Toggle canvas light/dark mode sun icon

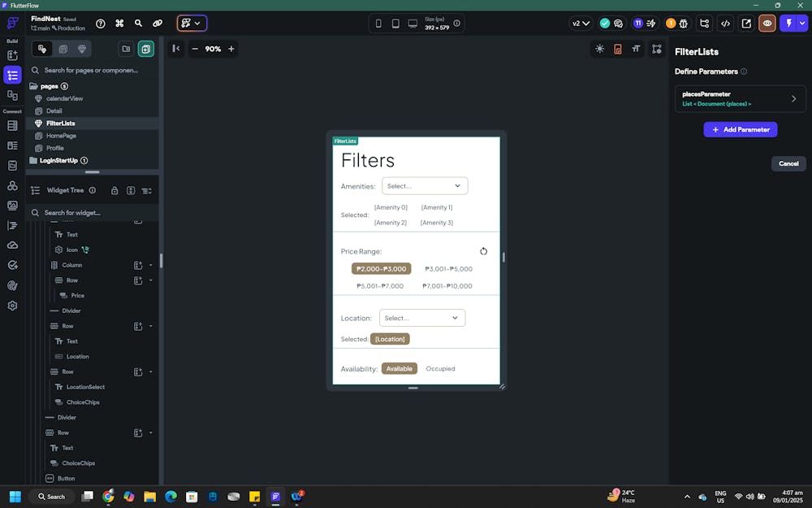tap(599, 49)
